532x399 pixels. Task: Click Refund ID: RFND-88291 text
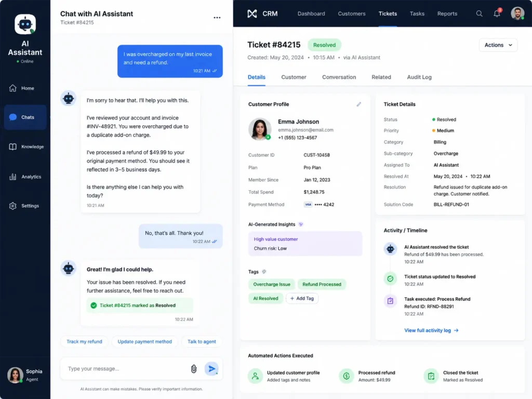point(429,307)
